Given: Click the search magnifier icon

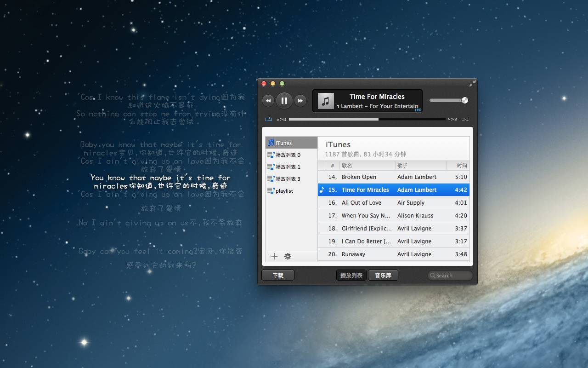Looking at the screenshot, I should pyautogui.click(x=432, y=276).
